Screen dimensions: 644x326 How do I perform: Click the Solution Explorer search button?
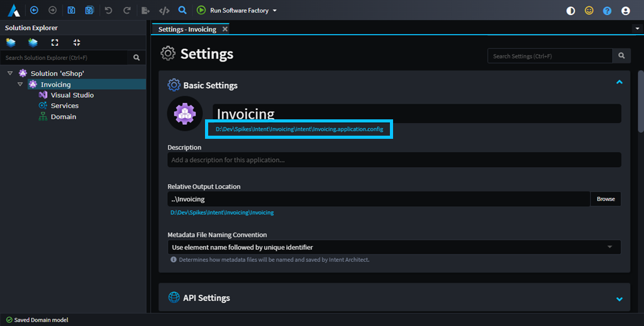point(136,58)
